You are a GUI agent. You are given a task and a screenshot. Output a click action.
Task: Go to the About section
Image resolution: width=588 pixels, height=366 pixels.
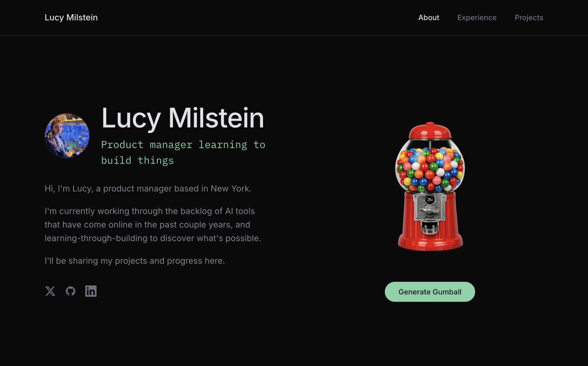pyautogui.click(x=429, y=18)
